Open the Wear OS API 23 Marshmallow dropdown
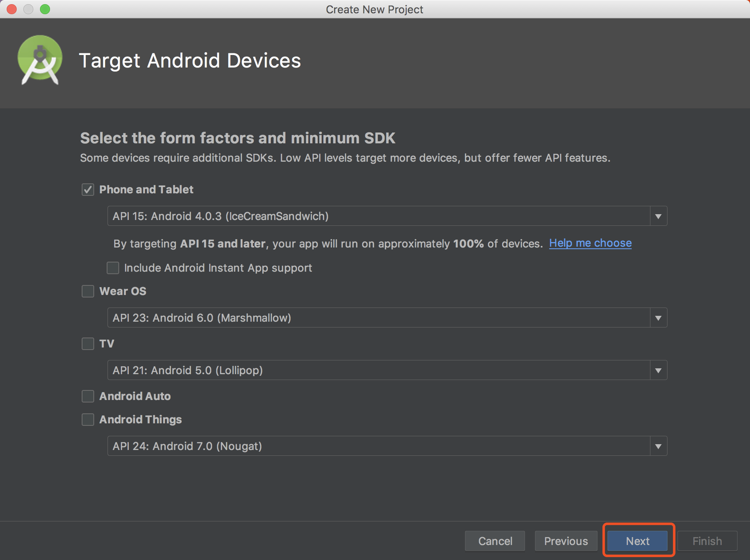This screenshot has height=560, width=750. coord(387,317)
